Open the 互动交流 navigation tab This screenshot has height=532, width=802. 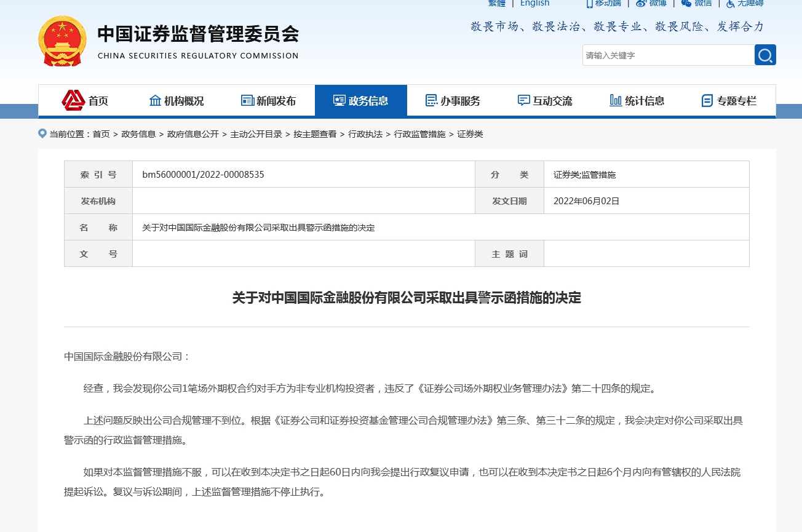point(546,100)
